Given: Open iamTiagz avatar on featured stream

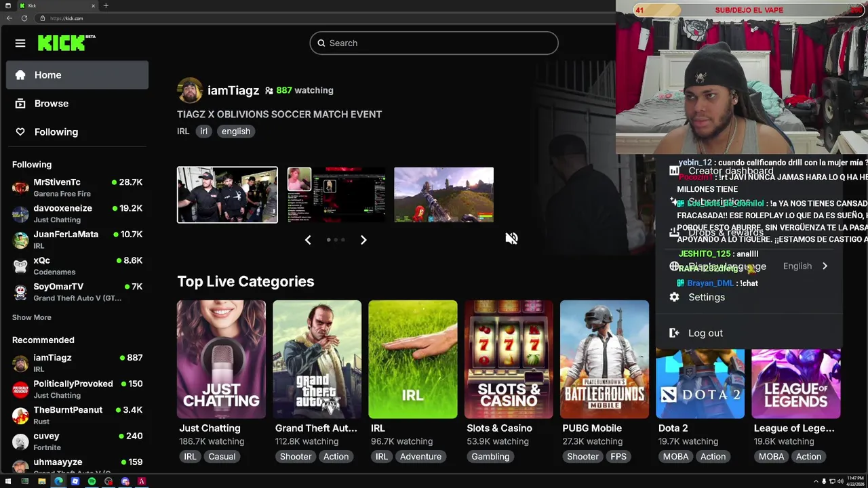Looking at the screenshot, I should click(x=189, y=90).
